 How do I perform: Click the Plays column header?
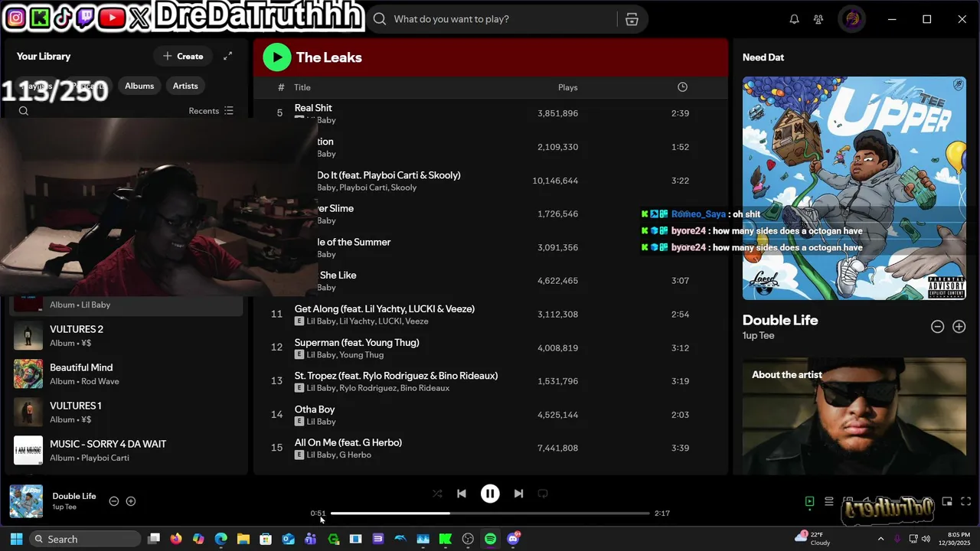click(x=567, y=87)
